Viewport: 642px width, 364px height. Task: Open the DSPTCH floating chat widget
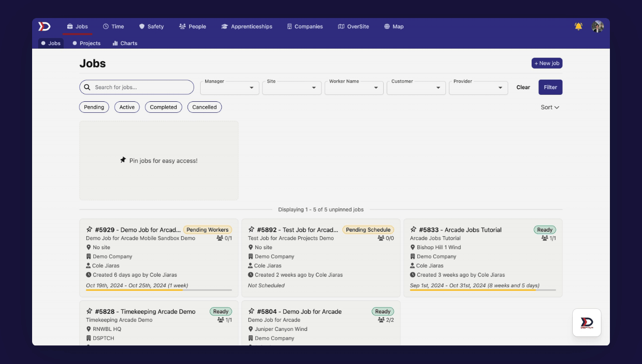click(587, 322)
